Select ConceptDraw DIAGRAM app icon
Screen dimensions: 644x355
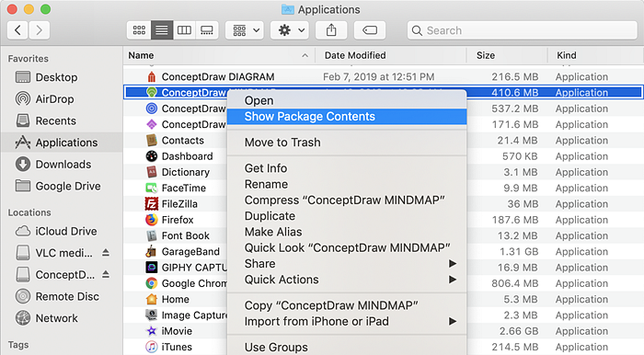click(x=152, y=76)
